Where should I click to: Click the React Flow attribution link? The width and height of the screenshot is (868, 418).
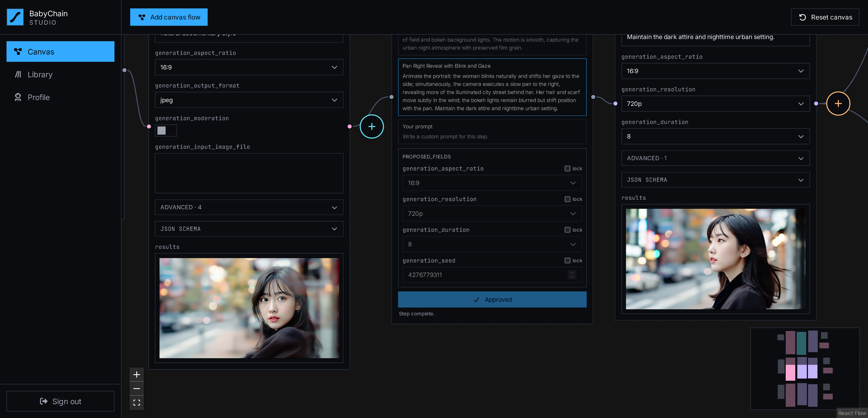click(852, 413)
